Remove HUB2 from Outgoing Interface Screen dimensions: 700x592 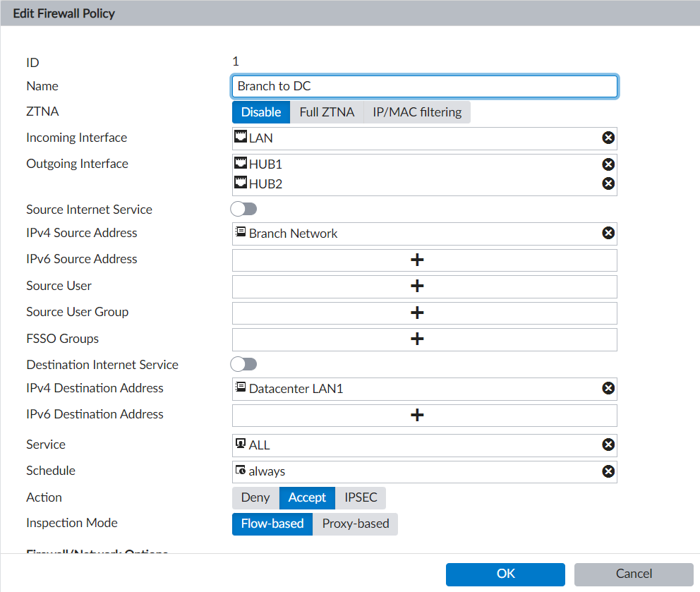tap(608, 183)
